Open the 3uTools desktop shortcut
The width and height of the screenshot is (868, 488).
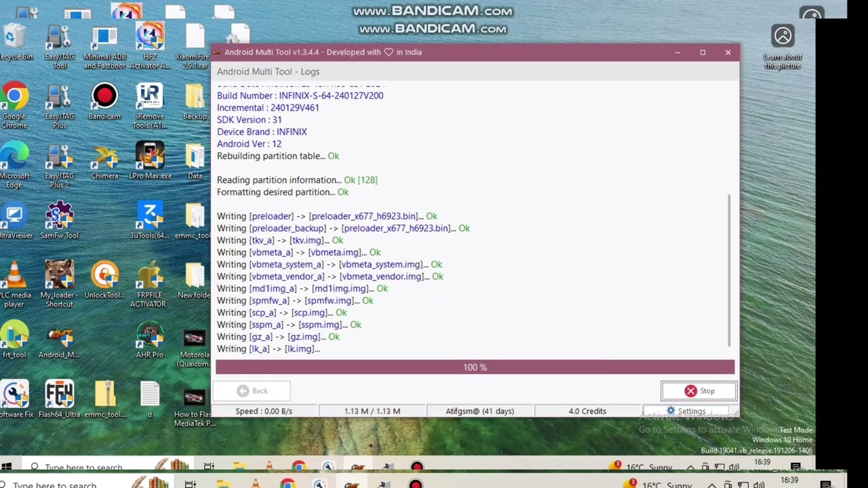click(150, 222)
